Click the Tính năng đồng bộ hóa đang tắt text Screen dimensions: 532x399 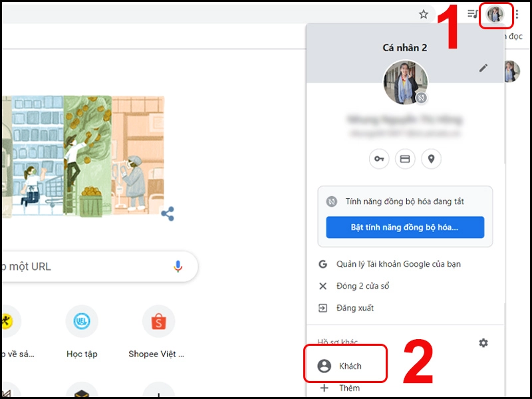coord(404,201)
